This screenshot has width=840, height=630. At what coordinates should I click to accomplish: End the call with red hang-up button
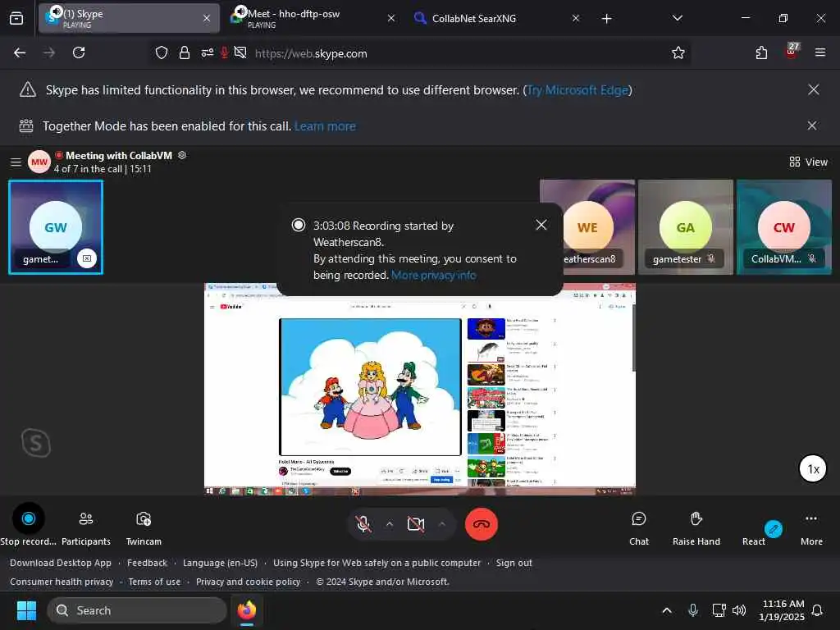(481, 524)
